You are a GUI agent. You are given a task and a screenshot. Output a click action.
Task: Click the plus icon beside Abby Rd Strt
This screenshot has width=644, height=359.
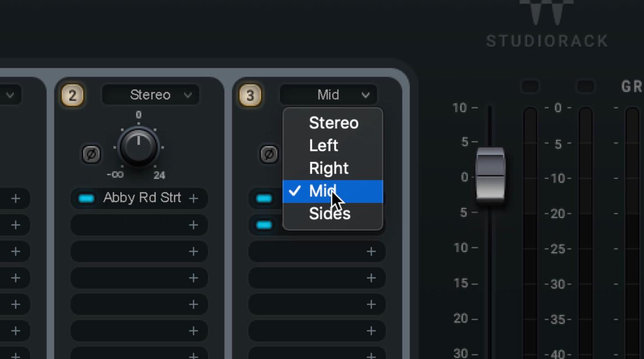[194, 198]
